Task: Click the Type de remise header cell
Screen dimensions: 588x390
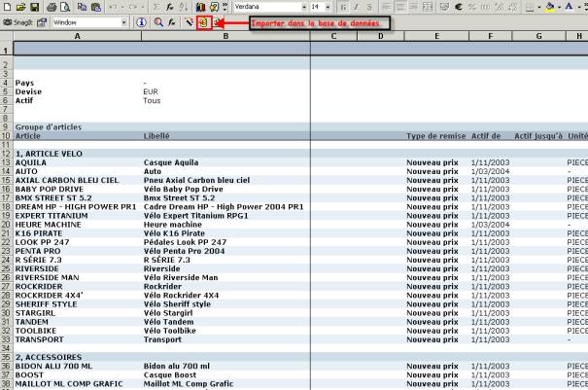Action: click(x=432, y=135)
